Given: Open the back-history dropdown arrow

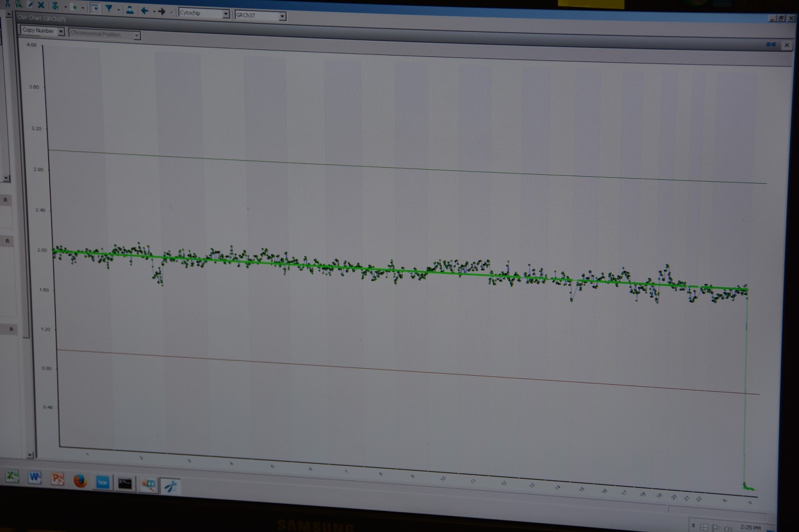Looking at the screenshot, I should (x=154, y=11).
